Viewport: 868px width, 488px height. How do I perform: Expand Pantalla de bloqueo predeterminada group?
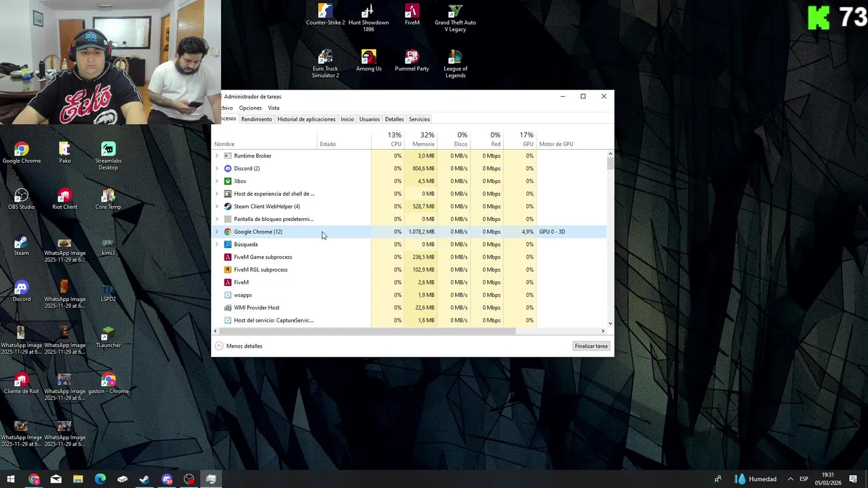216,219
